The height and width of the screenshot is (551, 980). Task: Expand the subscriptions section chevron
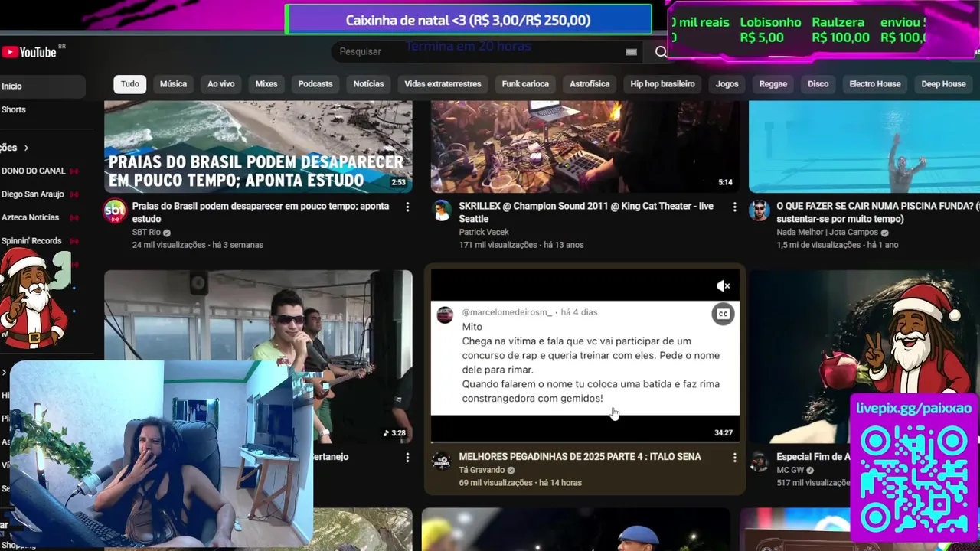click(26, 148)
